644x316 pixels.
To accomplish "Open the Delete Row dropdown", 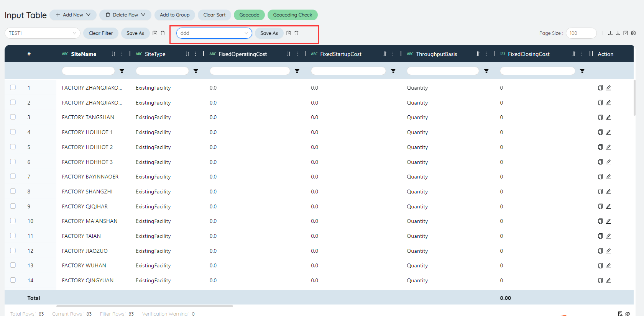I will pyautogui.click(x=125, y=15).
